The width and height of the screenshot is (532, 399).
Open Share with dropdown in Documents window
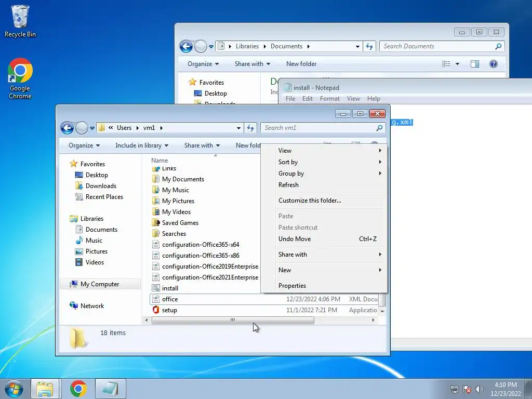(252, 64)
